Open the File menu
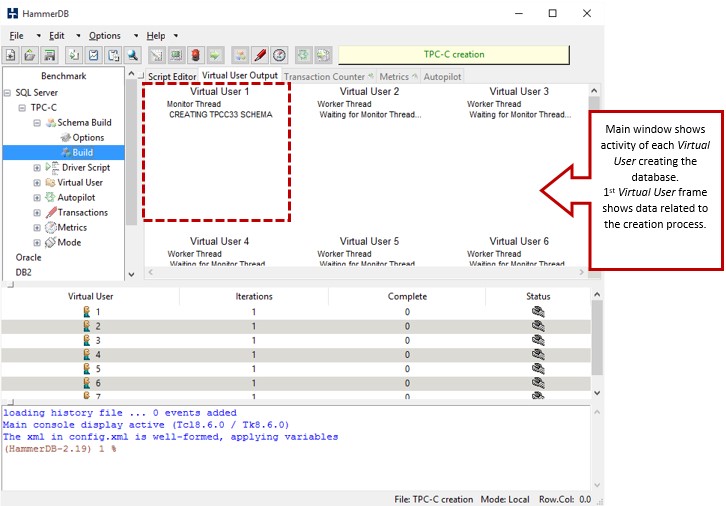This screenshot has width=726, height=506. coord(16,36)
